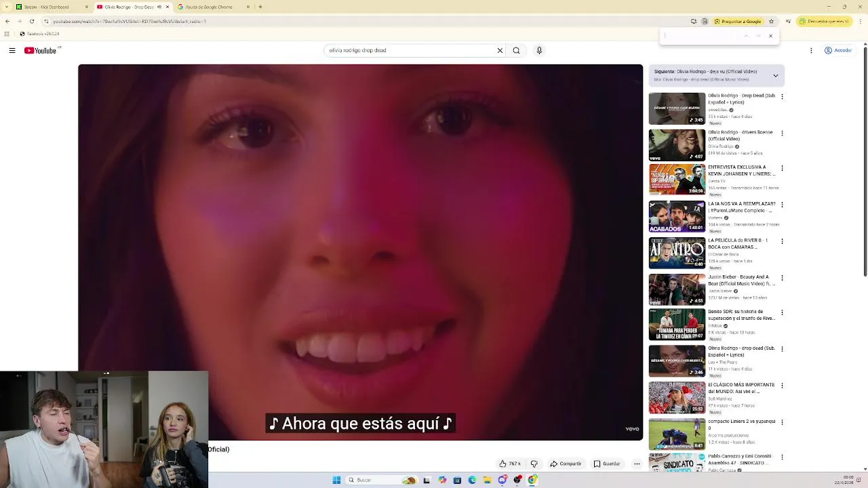Open the tab search dropdown arrow
Screen dimensions: 868x488
pos(5,7)
